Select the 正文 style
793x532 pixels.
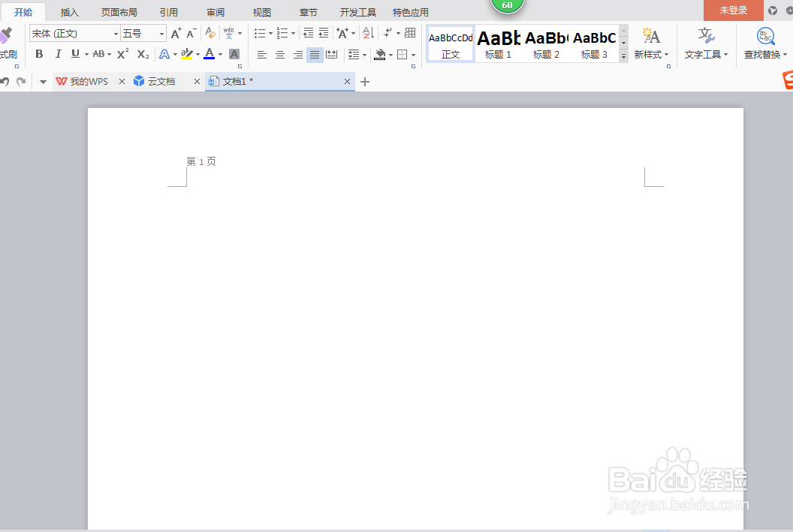click(x=450, y=44)
